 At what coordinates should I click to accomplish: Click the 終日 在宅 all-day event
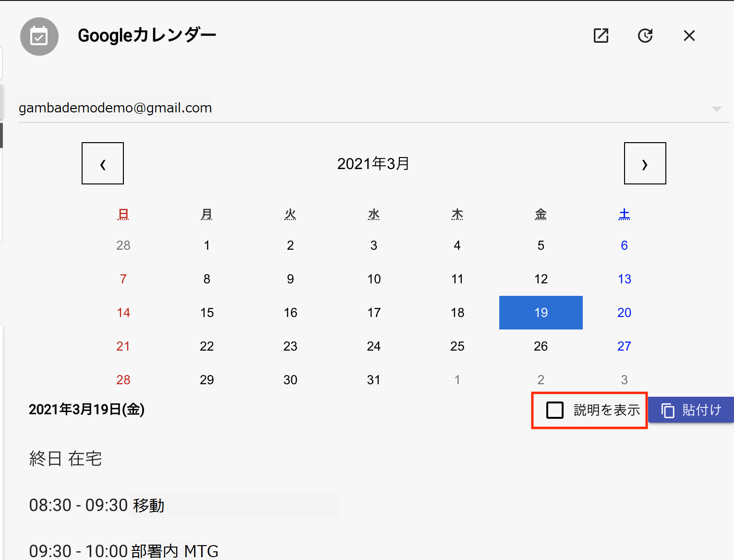click(66, 459)
